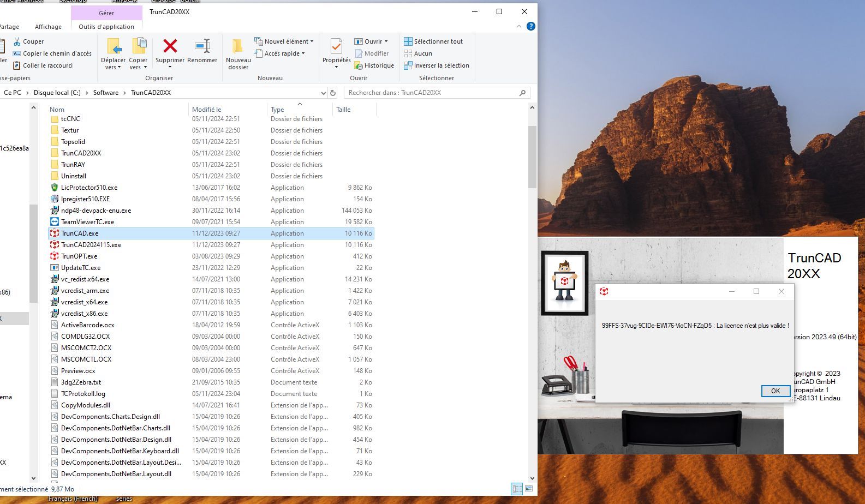Select the Textur folder
This screenshot has height=504, width=865.
[x=70, y=130]
